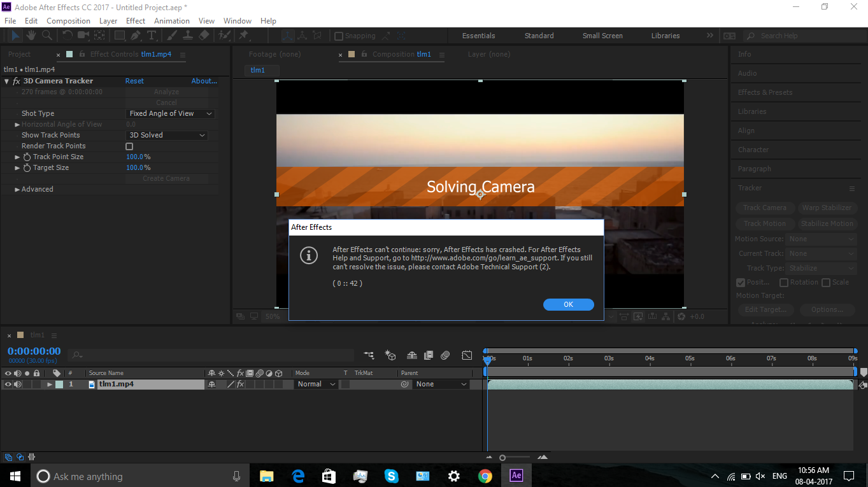Open Composition Mini-Flowchart in timeline
Screen dimensions: 868x487
369,355
